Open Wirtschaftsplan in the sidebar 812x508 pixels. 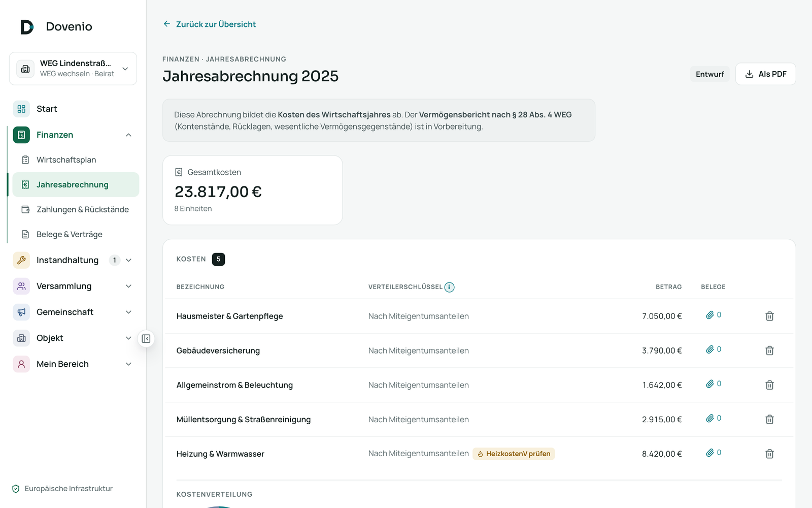76,160
